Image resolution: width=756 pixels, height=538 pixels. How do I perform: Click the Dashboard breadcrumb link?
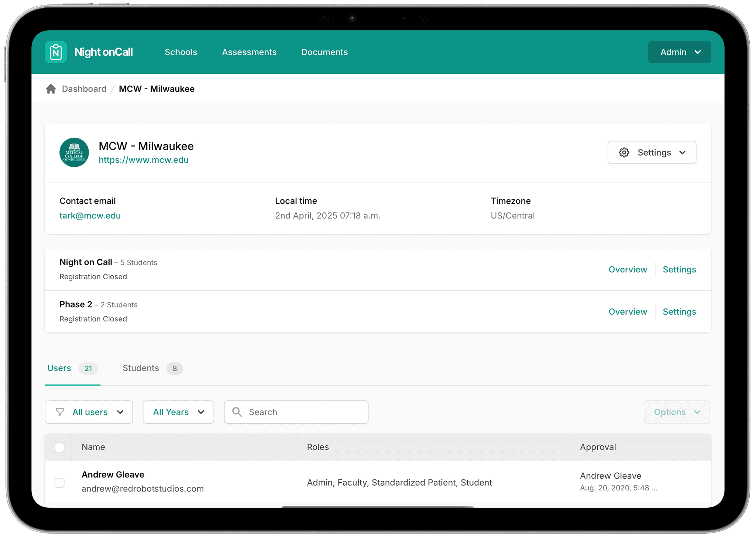click(x=84, y=89)
